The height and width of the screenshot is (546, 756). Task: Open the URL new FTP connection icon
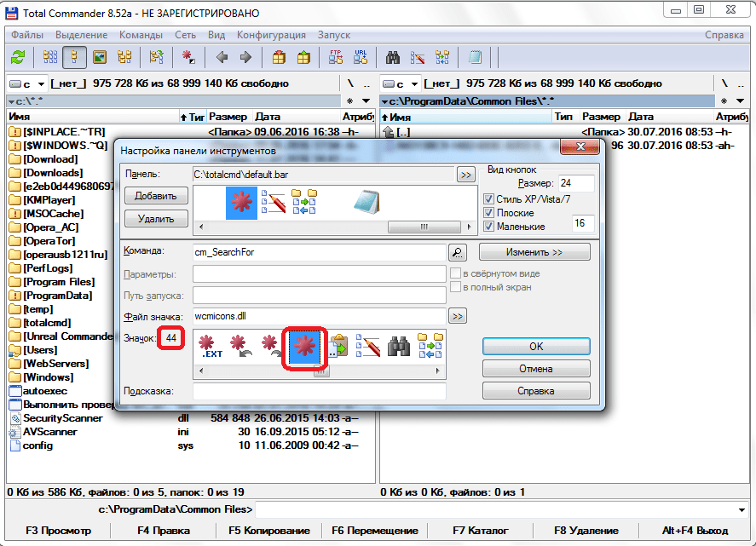pos(361,57)
